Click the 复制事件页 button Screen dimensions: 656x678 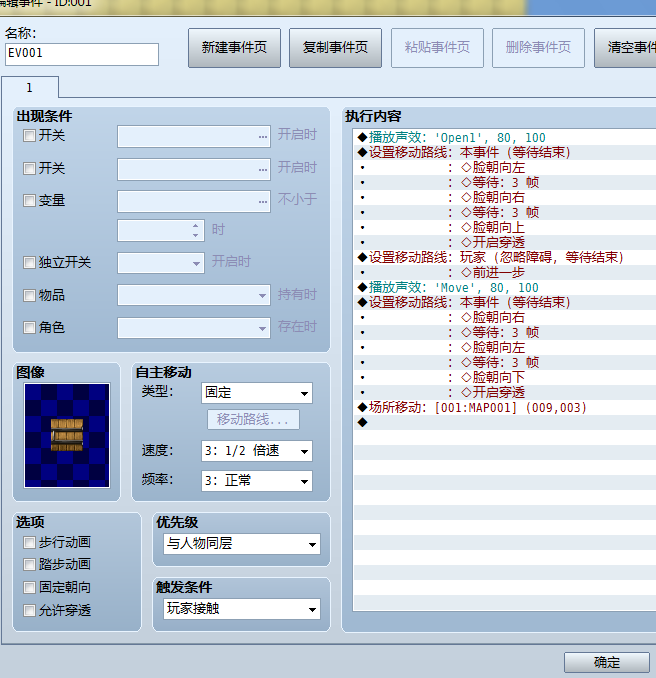point(335,48)
